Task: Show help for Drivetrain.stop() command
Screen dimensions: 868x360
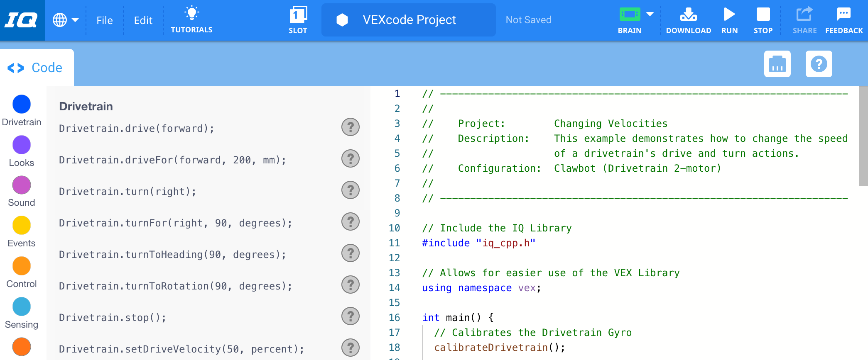Action: pyautogui.click(x=350, y=316)
